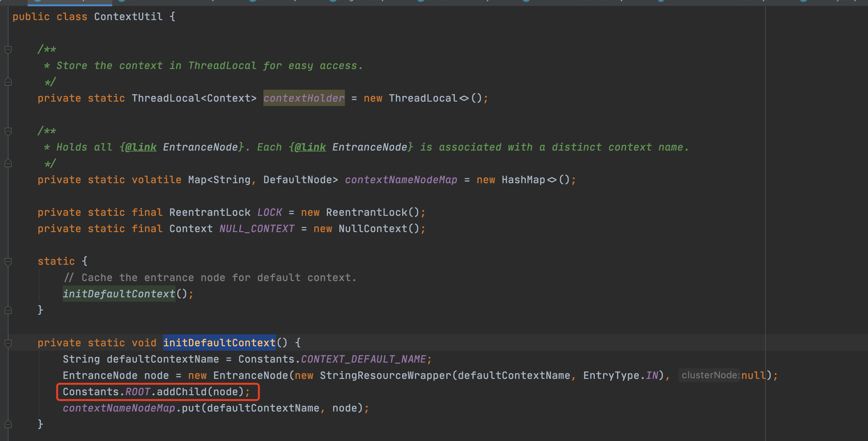
Task: Click the CONTEXT_DEFAULT_NAME constant reference
Action: pyautogui.click(x=363, y=359)
